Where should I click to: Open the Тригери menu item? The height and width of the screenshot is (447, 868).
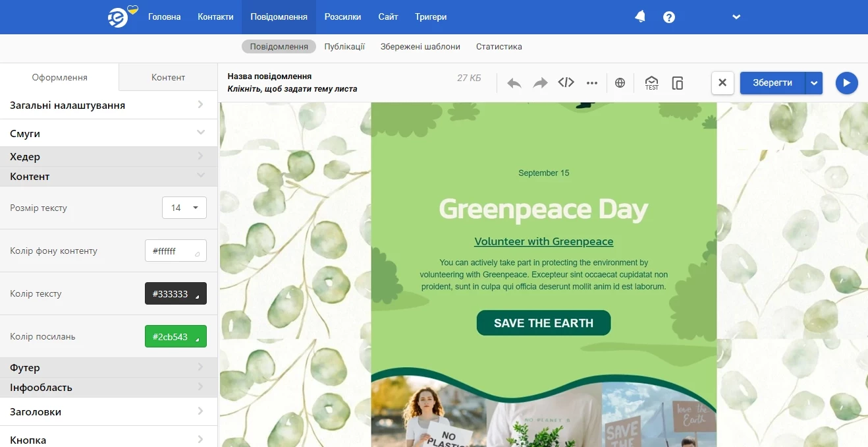[x=431, y=17]
